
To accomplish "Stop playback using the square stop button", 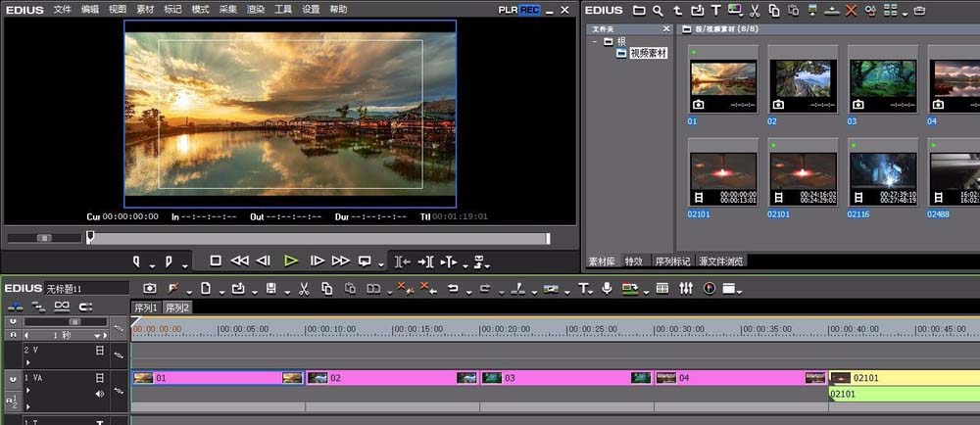I will (x=216, y=260).
